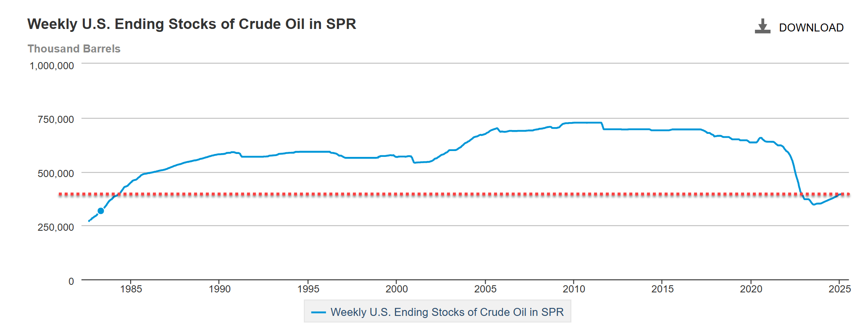The height and width of the screenshot is (331, 868).
Task: Click the chart line near 1990
Action: pyautogui.click(x=219, y=154)
